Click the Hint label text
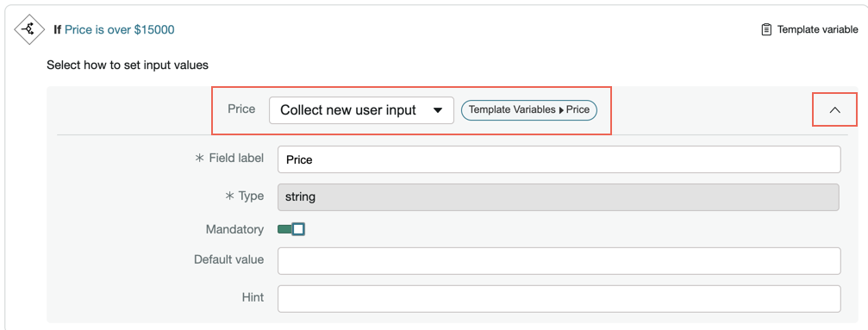The image size is (868, 330). coord(253,297)
